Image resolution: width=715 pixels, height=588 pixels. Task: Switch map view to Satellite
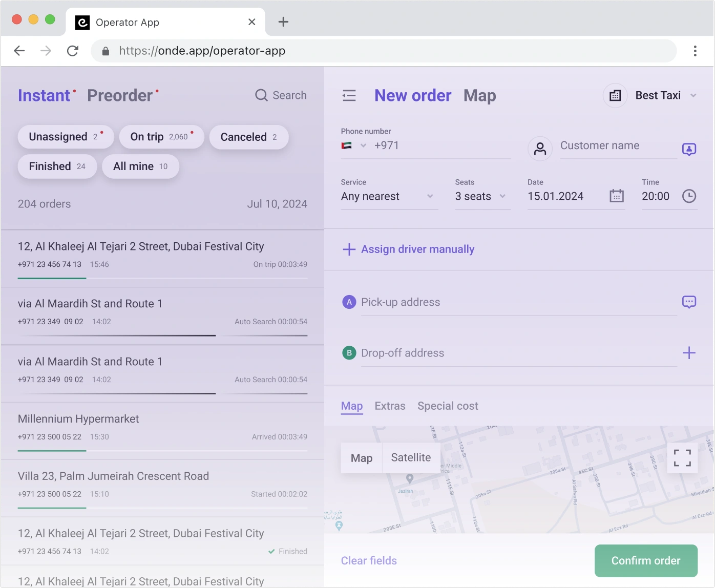click(x=411, y=458)
